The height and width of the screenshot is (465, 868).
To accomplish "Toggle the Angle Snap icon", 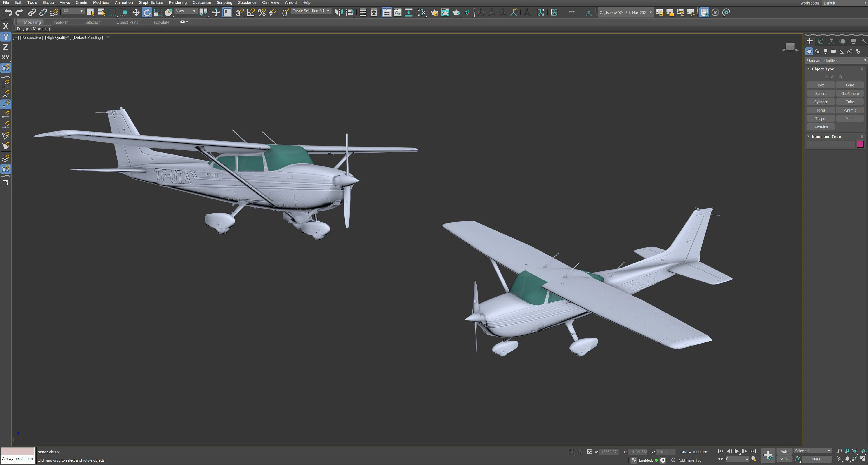I will tap(251, 12).
